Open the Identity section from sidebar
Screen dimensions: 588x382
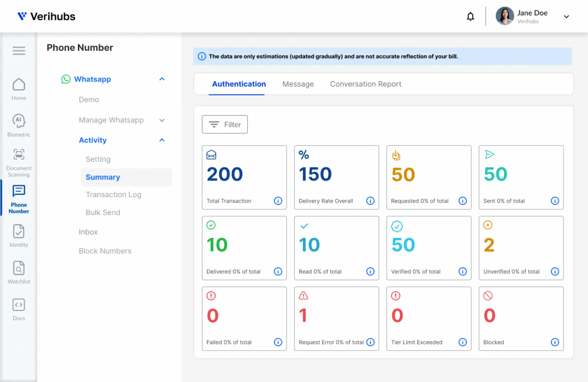[19, 236]
